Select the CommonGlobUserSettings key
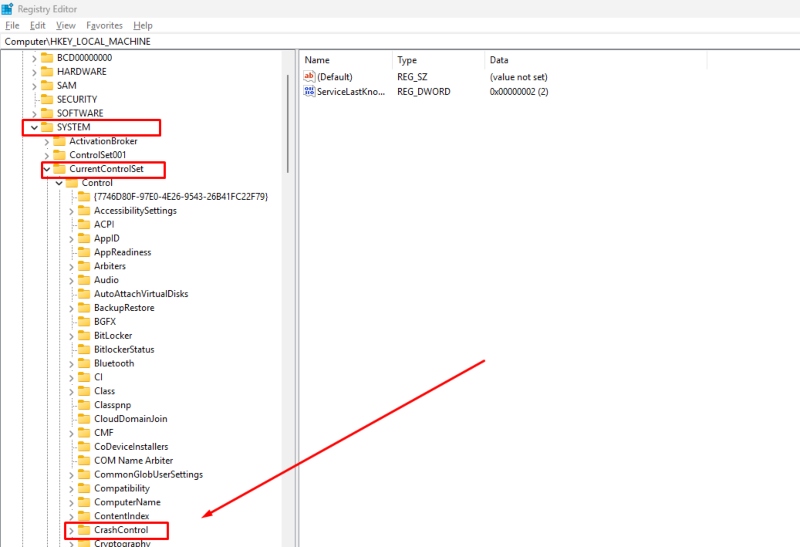The image size is (800, 547). click(x=148, y=474)
